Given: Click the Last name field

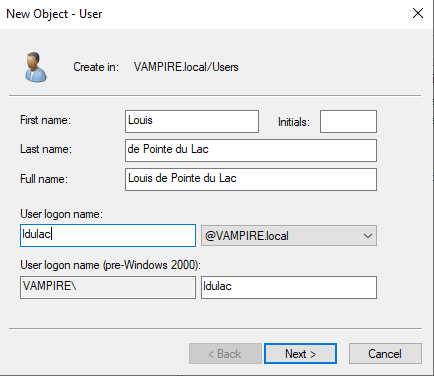Looking at the screenshot, I should click(251, 150).
